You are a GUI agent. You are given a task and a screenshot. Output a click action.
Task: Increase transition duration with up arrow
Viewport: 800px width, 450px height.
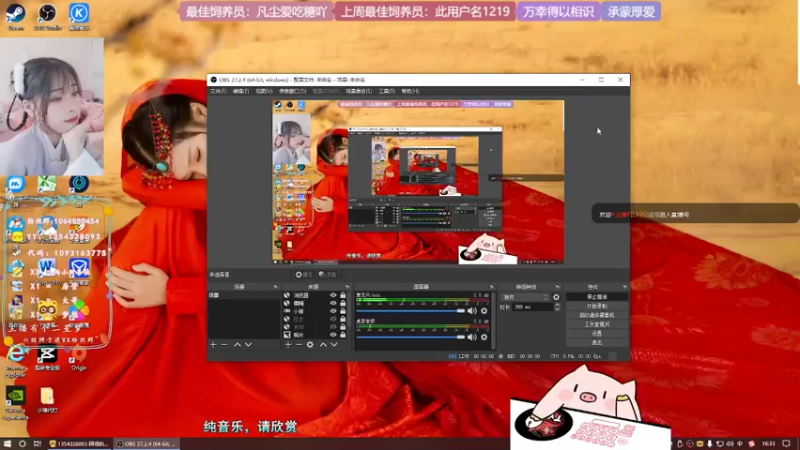(x=557, y=305)
